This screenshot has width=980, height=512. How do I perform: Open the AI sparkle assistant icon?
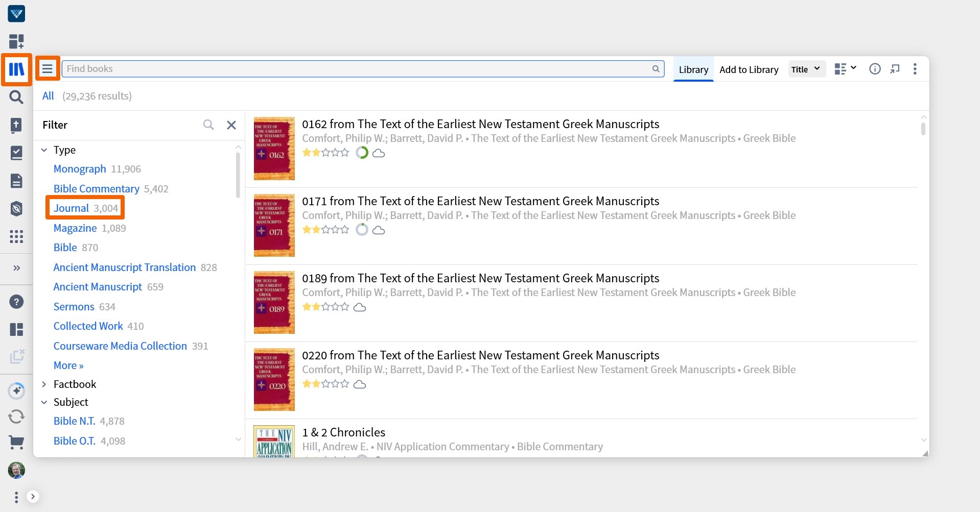pyautogui.click(x=16, y=391)
